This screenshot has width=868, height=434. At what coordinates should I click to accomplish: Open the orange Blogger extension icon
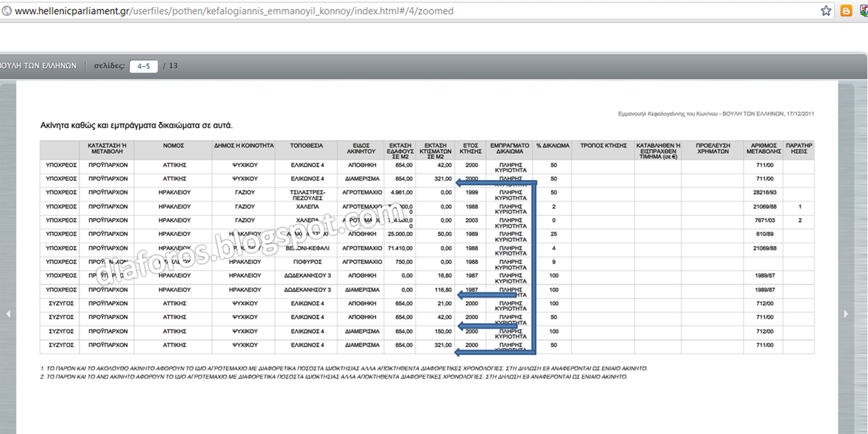tap(846, 10)
